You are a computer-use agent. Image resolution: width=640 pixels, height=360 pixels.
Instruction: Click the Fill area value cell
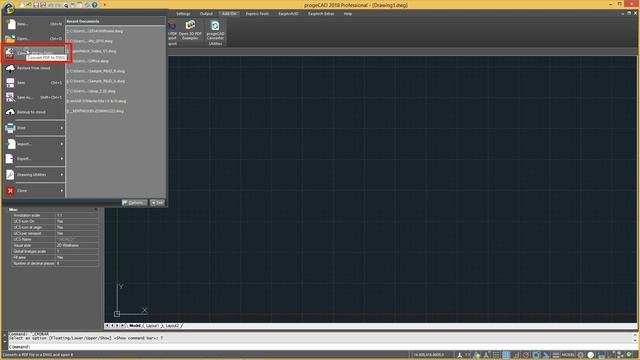coord(77,258)
